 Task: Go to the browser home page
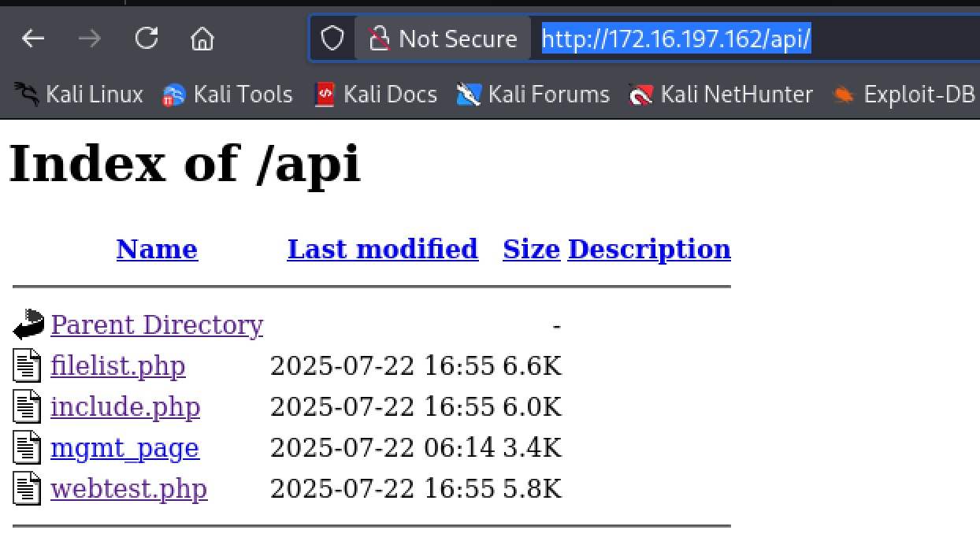(202, 38)
